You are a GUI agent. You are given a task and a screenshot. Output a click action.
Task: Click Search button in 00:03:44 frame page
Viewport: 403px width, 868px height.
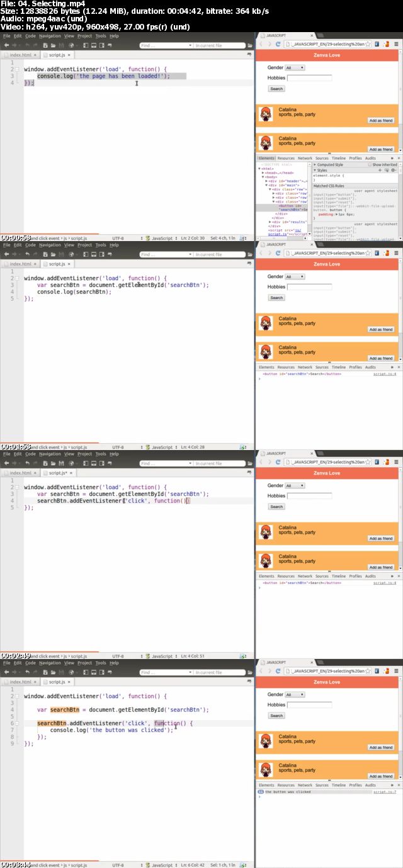[276, 716]
